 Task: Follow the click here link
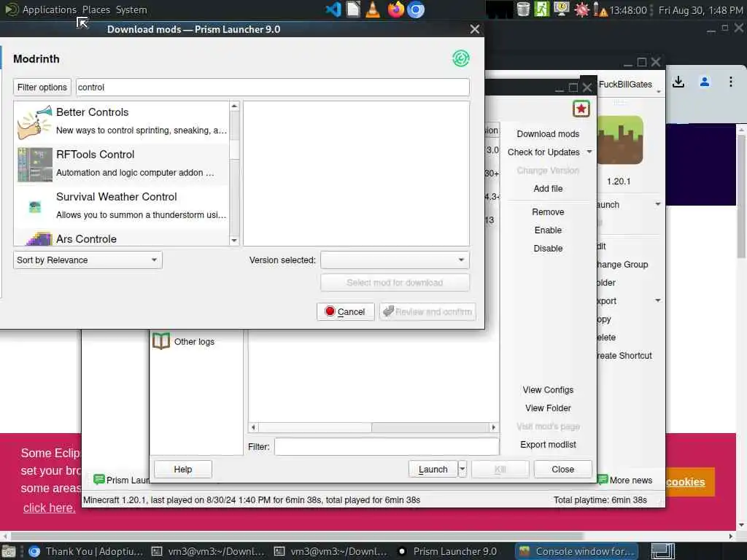pos(50,507)
